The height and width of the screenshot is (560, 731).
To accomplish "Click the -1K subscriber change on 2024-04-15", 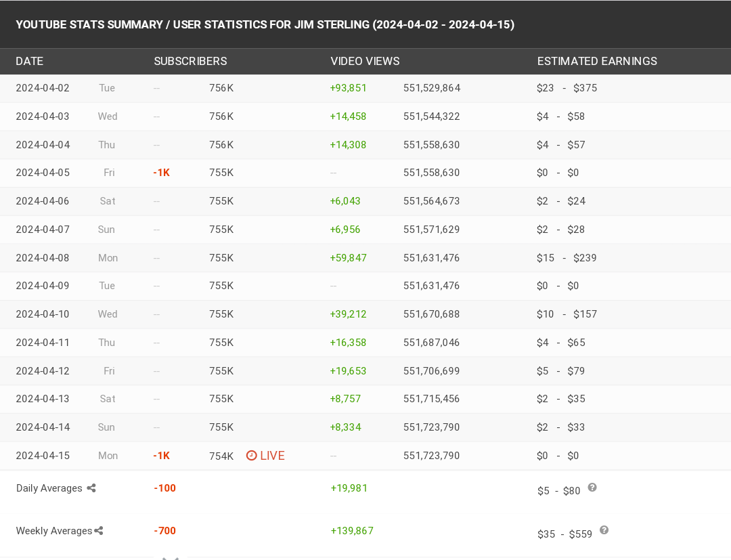I will [x=161, y=456].
